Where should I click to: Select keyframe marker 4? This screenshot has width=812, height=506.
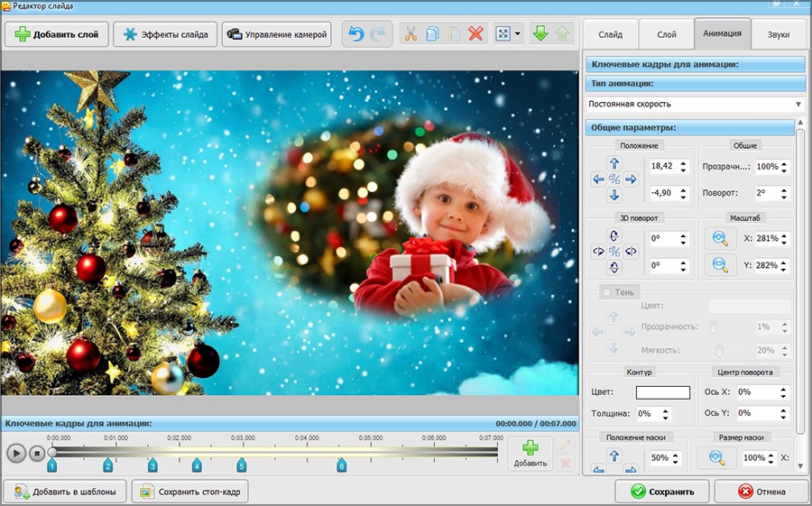pos(197,465)
